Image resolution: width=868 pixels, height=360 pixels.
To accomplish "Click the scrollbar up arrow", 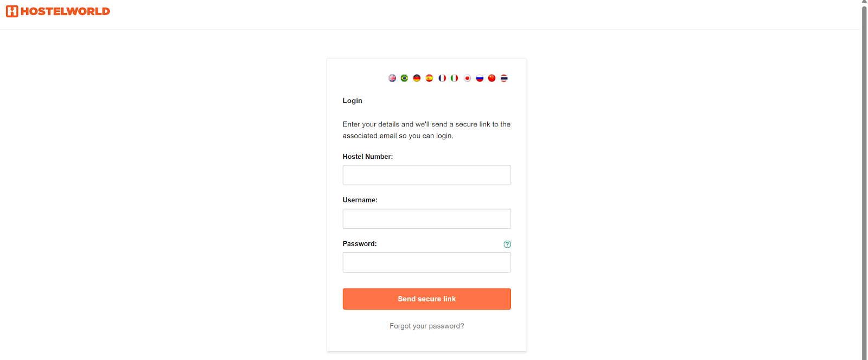I will click(x=864, y=2).
